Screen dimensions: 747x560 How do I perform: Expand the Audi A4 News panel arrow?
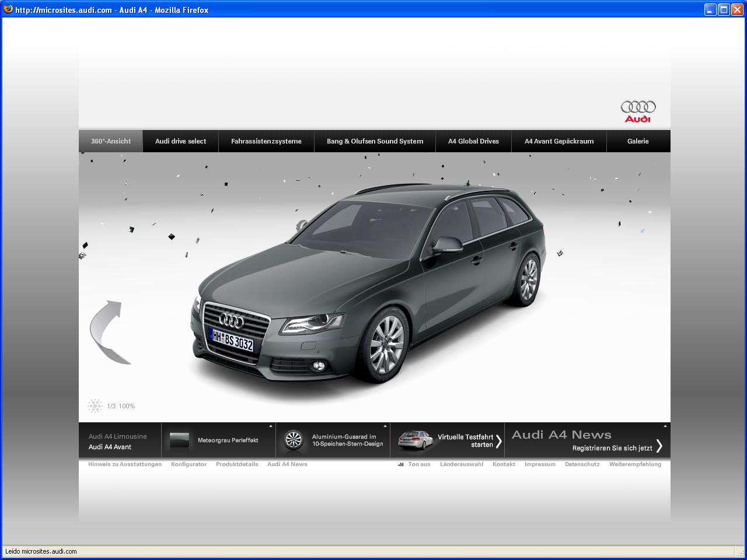click(x=665, y=426)
